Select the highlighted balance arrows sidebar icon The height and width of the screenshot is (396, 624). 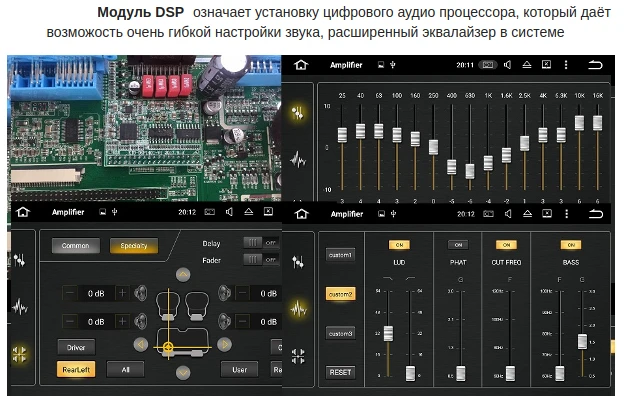19,354
